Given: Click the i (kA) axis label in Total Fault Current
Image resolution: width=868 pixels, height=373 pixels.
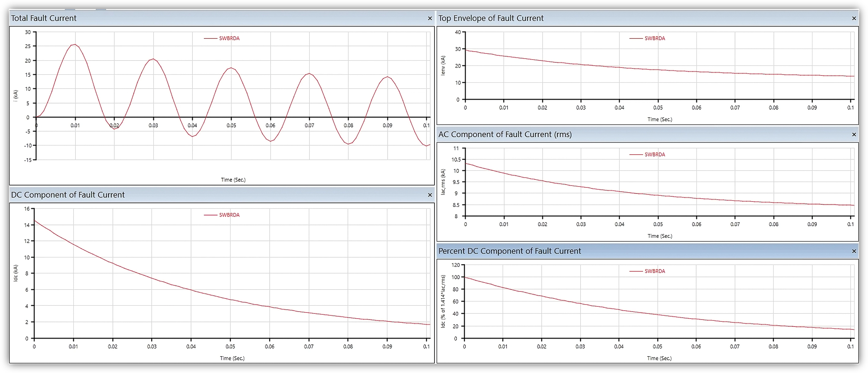Looking at the screenshot, I should coord(16,96).
